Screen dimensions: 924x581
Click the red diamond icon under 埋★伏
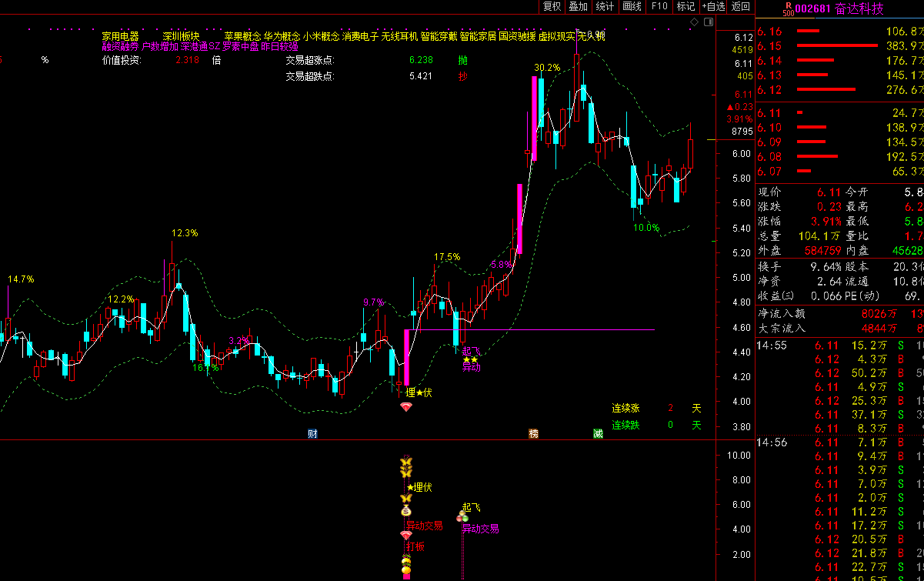(406, 407)
